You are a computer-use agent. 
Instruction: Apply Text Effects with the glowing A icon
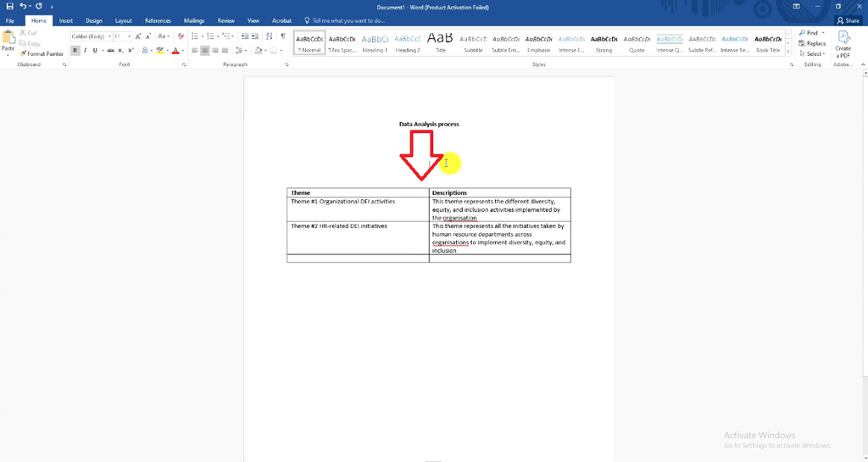click(x=145, y=50)
